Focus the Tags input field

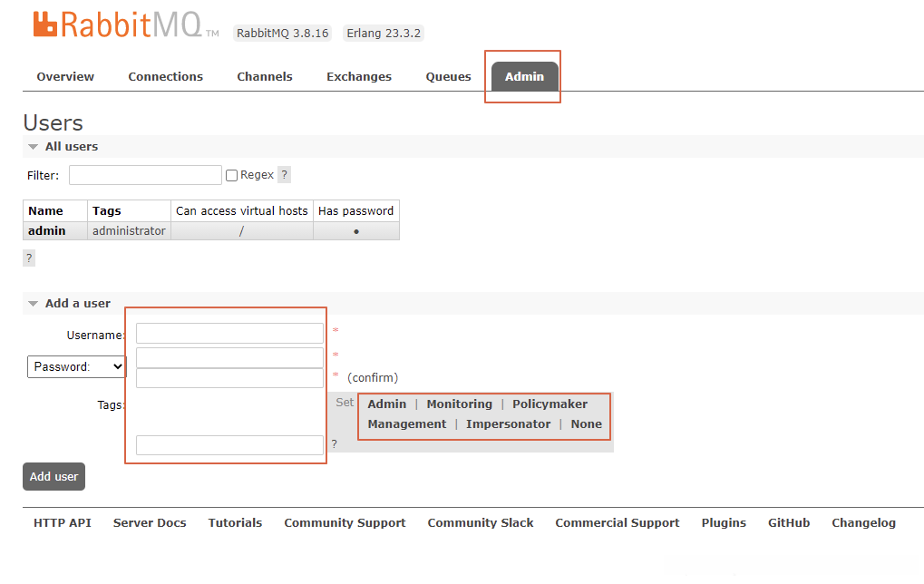tap(229, 445)
